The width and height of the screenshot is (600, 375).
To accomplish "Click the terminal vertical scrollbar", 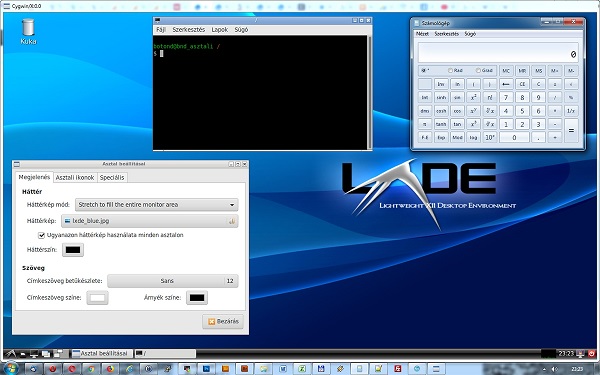I will (369, 92).
